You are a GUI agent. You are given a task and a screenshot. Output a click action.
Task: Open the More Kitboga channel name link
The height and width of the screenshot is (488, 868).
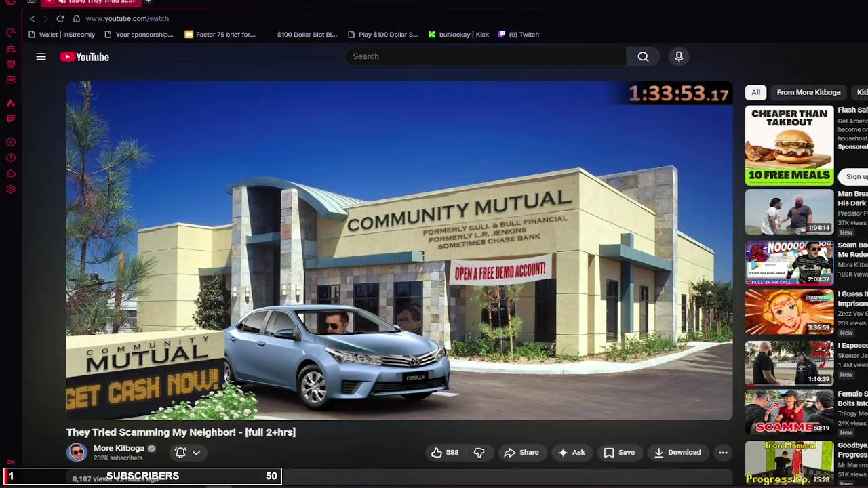click(119, 449)
